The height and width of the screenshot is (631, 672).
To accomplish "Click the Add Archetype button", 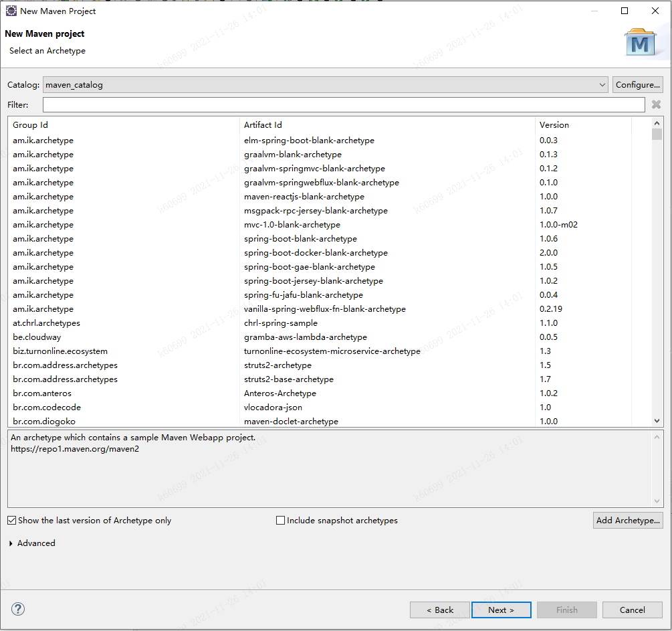I will point(628,520).
